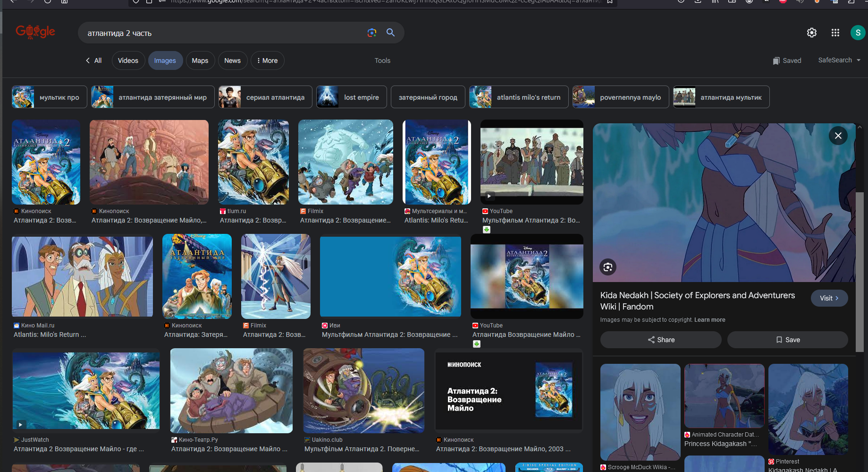
Task: Open the Scrooge McDuck Wikia Kida thumbnail
Action: pos(640,412)
